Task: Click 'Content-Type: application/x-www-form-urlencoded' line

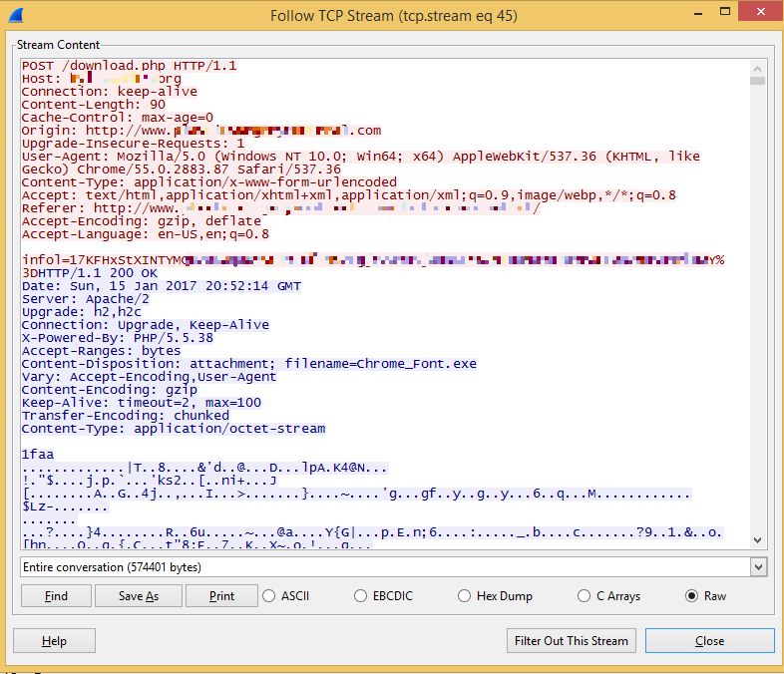Action: pyautogui.click(x=209, y=181)
